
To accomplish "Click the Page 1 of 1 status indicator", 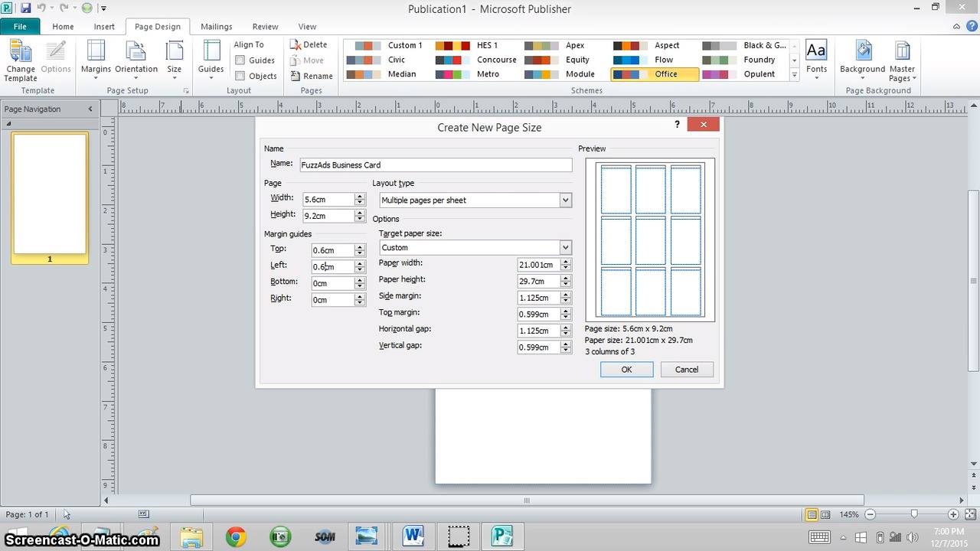I will 28,514.
